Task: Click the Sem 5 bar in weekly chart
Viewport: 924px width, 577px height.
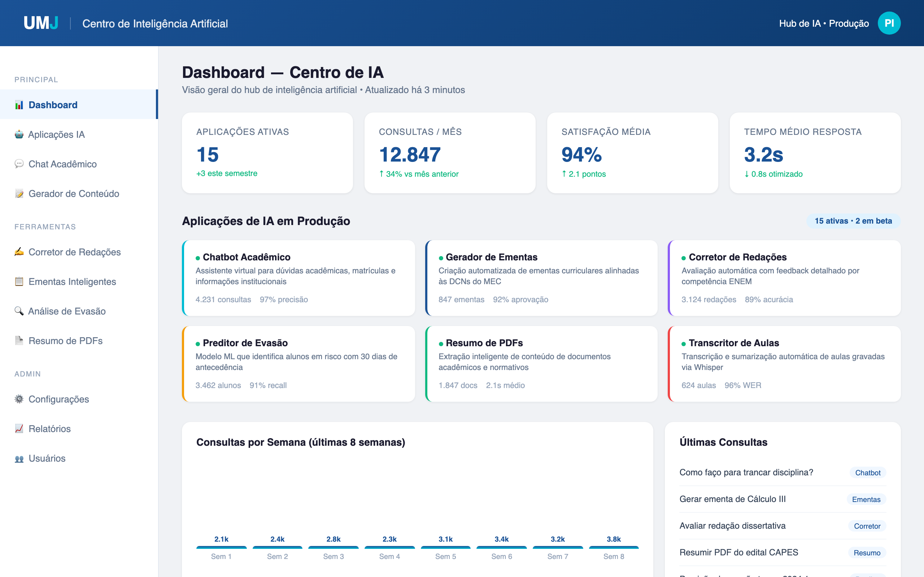Action: [x=445, y=546]
